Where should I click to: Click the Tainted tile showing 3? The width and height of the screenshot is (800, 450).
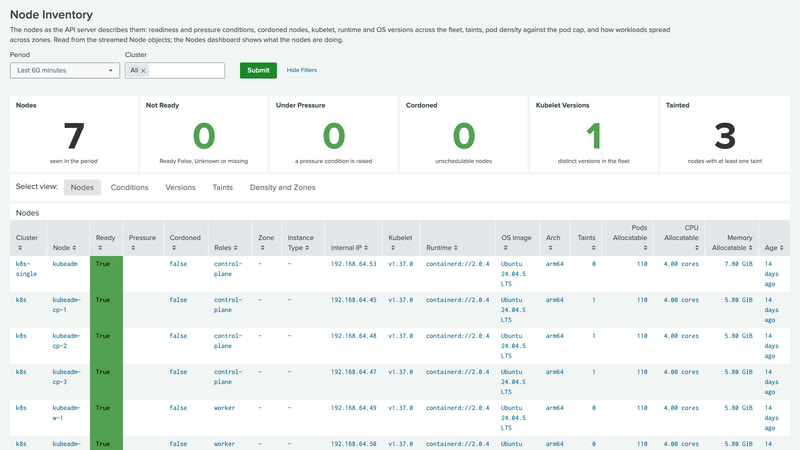coord(724,134)
